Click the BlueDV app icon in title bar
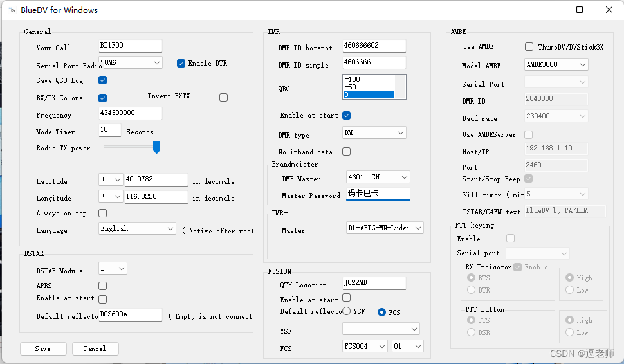This screenshot has height=364, width=624. 12,10
